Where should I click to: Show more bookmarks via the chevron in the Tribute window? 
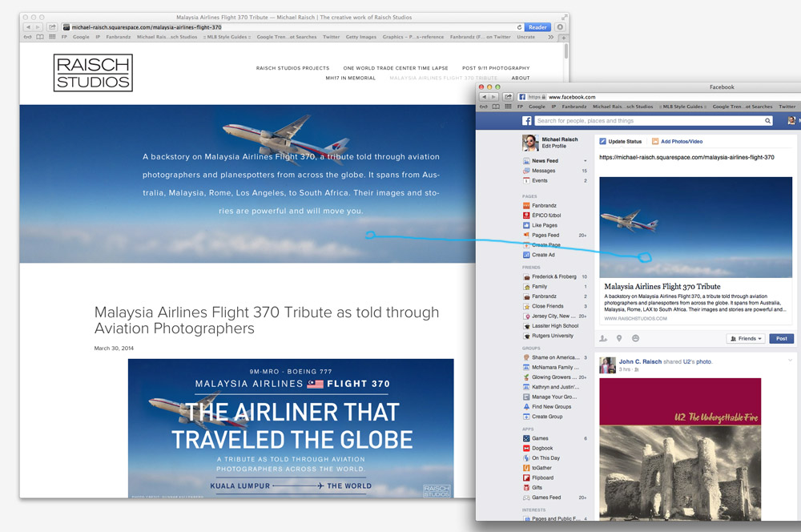point(551,37)
